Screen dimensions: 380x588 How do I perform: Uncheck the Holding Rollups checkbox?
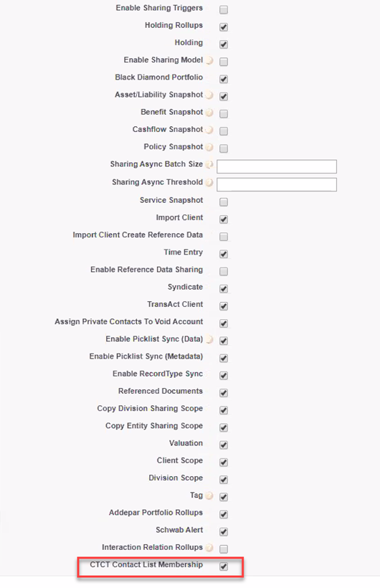pos(224,27)
